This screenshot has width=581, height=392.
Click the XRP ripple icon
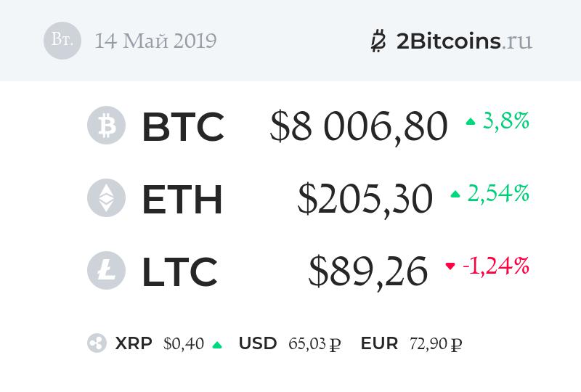click(x=97, y=343)
